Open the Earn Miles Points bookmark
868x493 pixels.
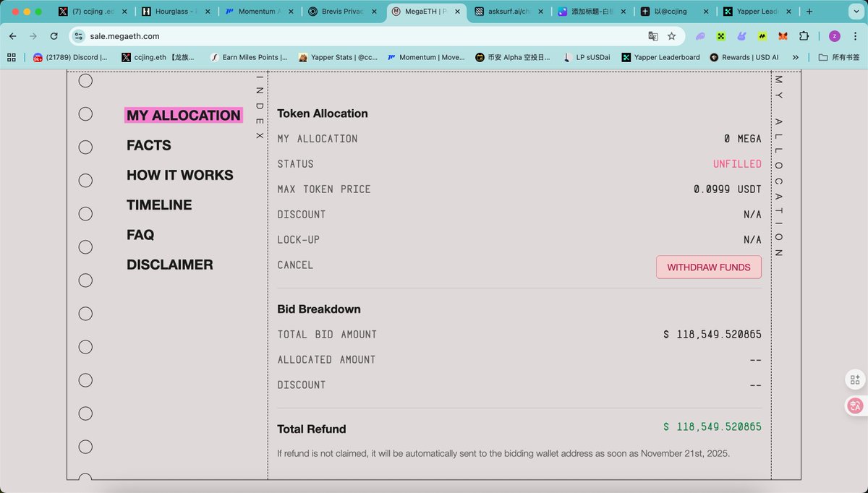(249, 57)
